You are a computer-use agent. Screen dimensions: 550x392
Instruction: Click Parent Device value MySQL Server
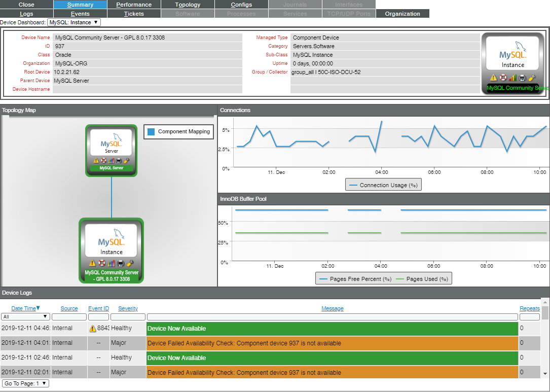tap(71, 81)
